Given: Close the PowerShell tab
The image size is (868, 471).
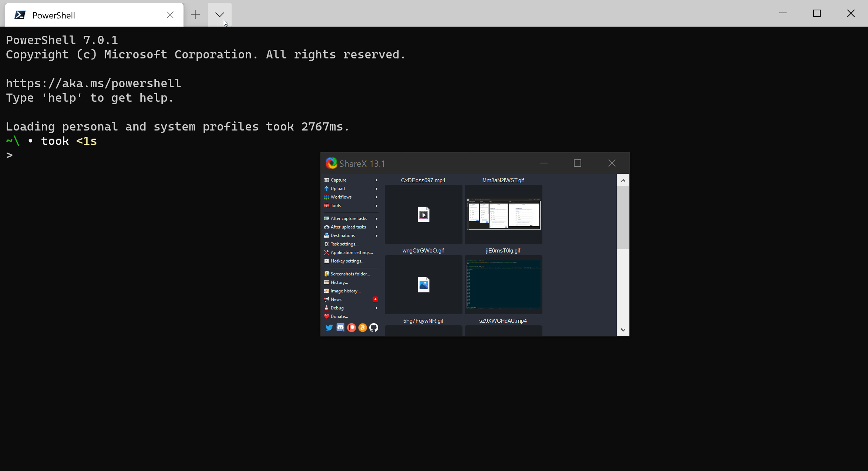Looking at the screenshot, I should click(x=170, y=15).
